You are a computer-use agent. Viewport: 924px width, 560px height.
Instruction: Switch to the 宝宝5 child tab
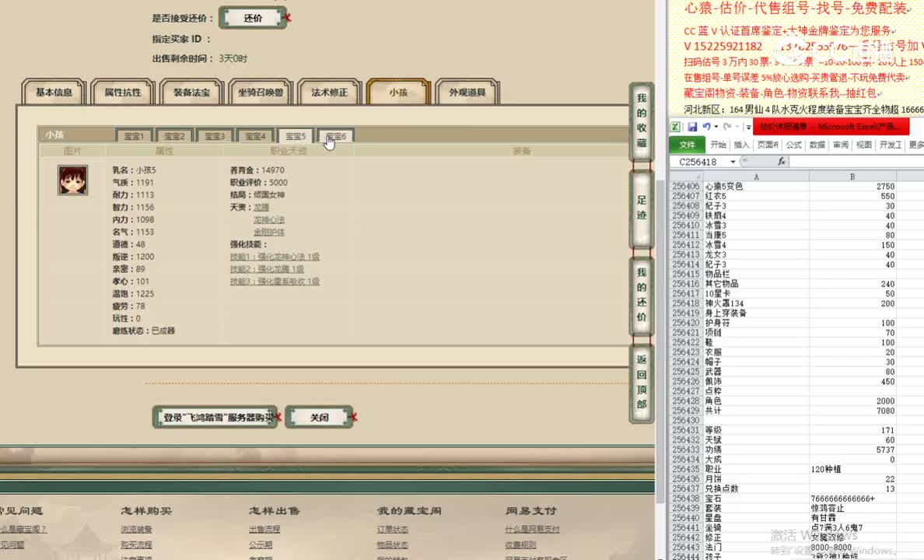[296, 135]
